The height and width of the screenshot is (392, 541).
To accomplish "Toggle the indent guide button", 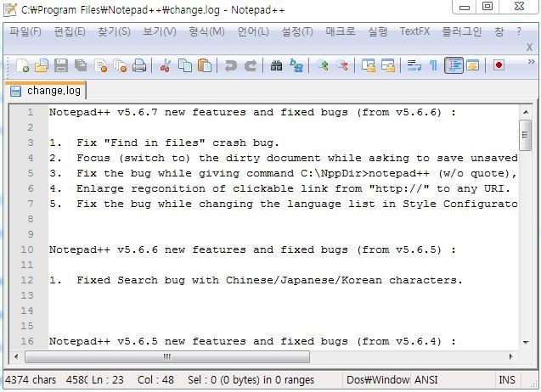I will tap(454, 65).
